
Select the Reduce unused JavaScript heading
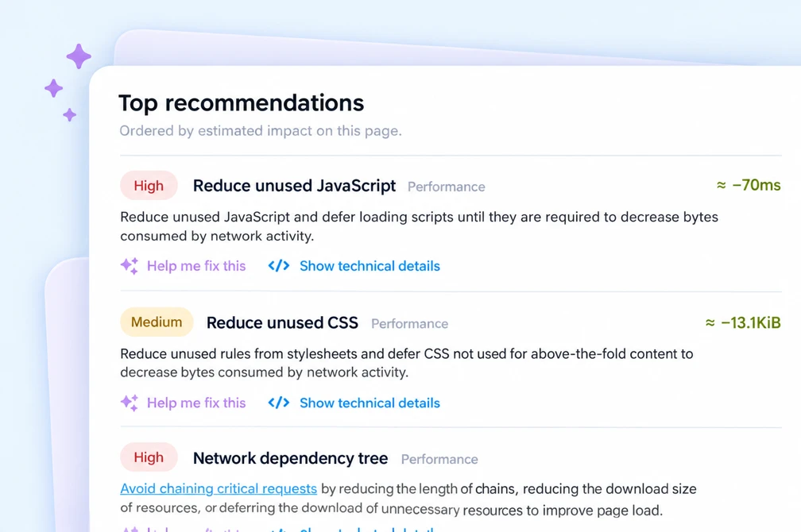point(294,186)
